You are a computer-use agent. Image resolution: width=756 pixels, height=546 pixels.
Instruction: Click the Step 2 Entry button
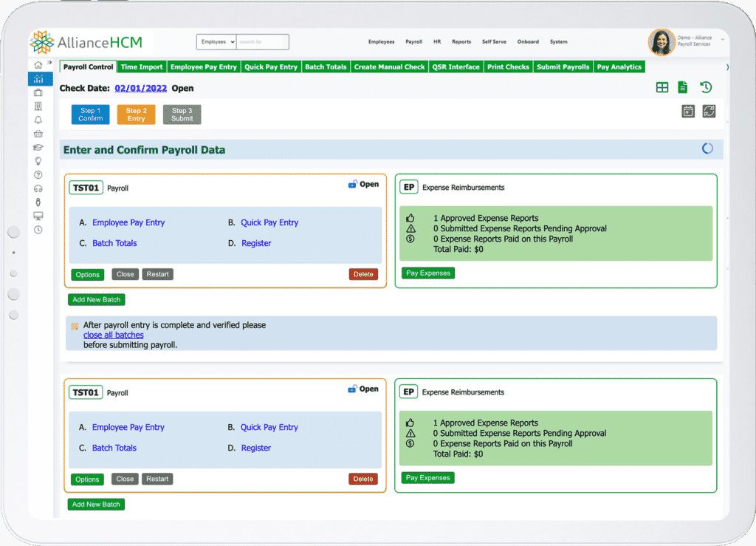136,115
